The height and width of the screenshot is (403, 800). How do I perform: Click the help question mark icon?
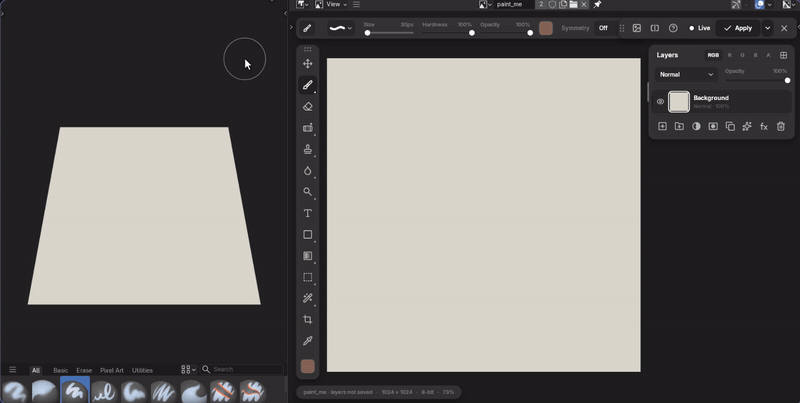coord(673,28)
